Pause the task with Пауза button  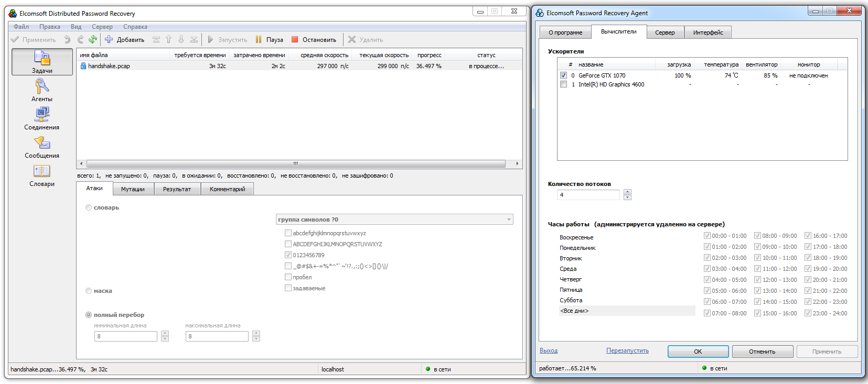pos(269,39)
